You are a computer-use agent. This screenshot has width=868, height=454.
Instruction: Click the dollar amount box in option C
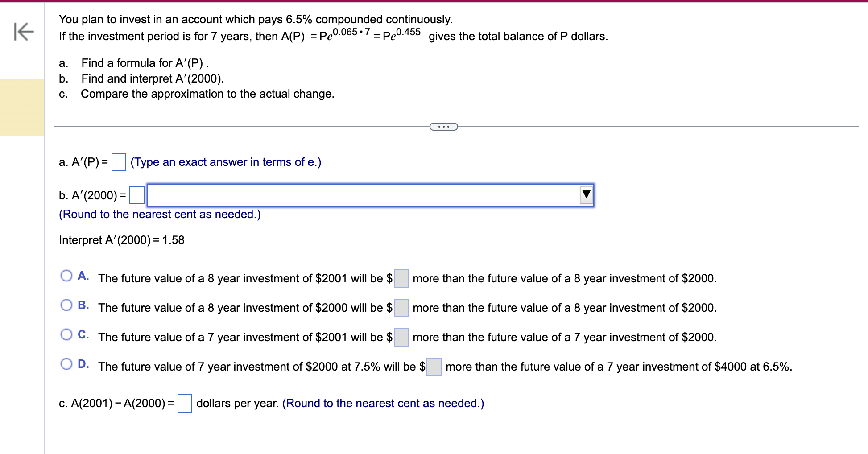point(401,337)
